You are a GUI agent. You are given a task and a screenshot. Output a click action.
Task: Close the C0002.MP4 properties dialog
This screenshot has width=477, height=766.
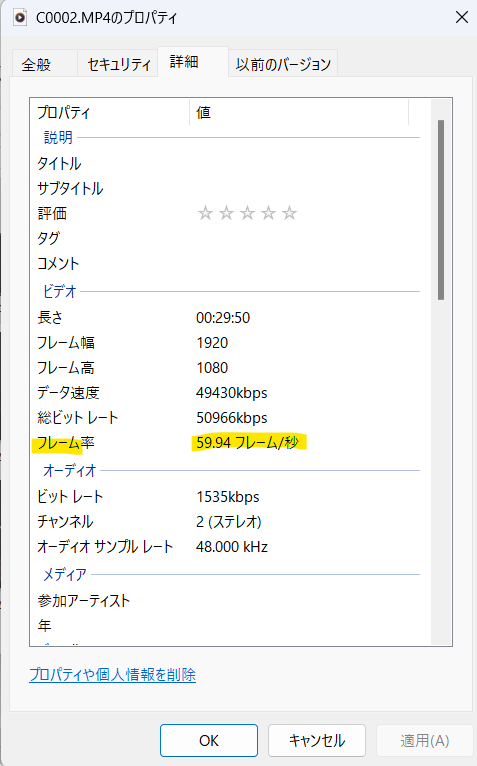(461, 18)
